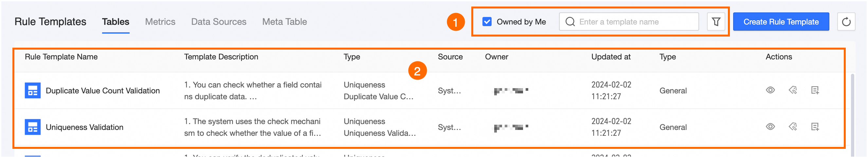Click table icon beside Uniqueness Validation
The height and width of the screenshot is (158, 868).
33,127
